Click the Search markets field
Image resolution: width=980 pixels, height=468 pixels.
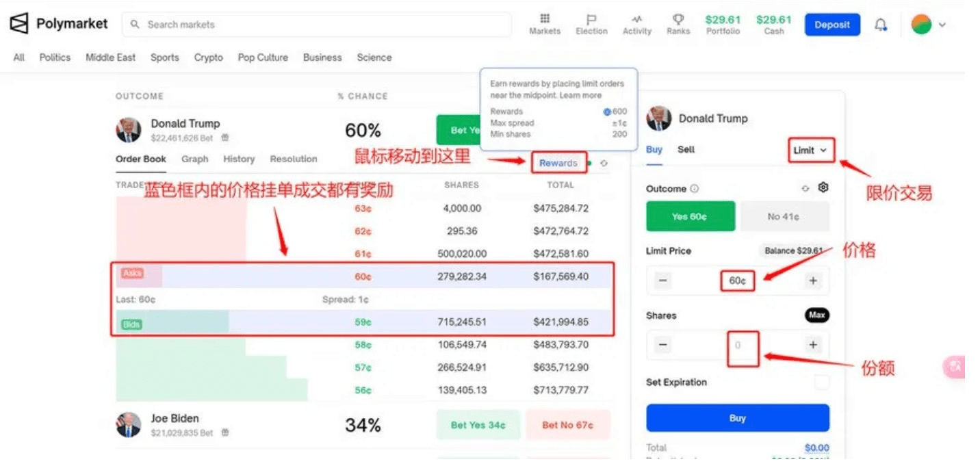click(317, 25)
